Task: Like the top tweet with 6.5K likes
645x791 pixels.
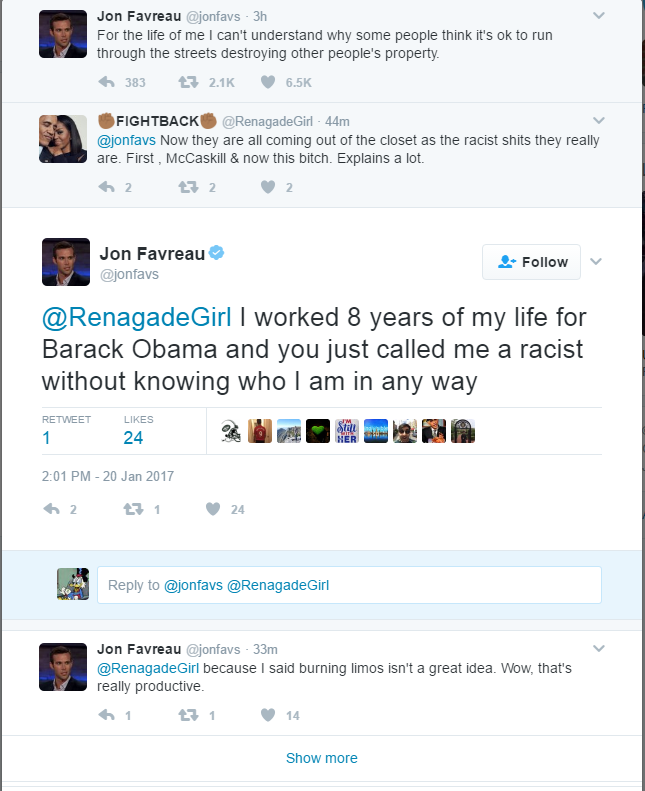Action: click(x=268, y=82)
